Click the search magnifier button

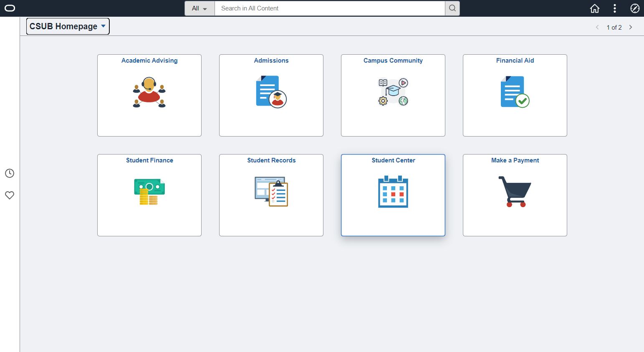pos(452,8)
